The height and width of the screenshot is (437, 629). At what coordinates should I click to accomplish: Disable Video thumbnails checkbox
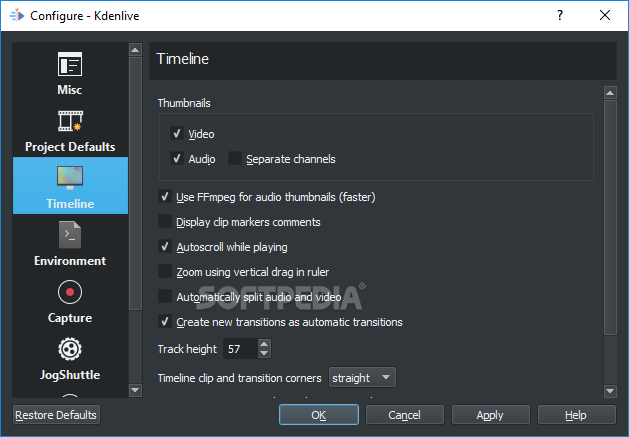tap(177, 133)
